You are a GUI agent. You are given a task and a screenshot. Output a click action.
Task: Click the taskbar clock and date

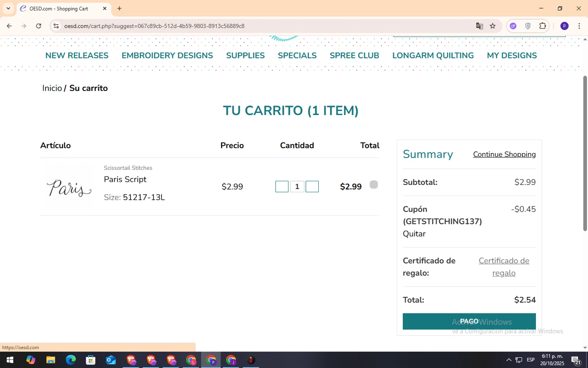pyautogui.click(x=552, y=360)
